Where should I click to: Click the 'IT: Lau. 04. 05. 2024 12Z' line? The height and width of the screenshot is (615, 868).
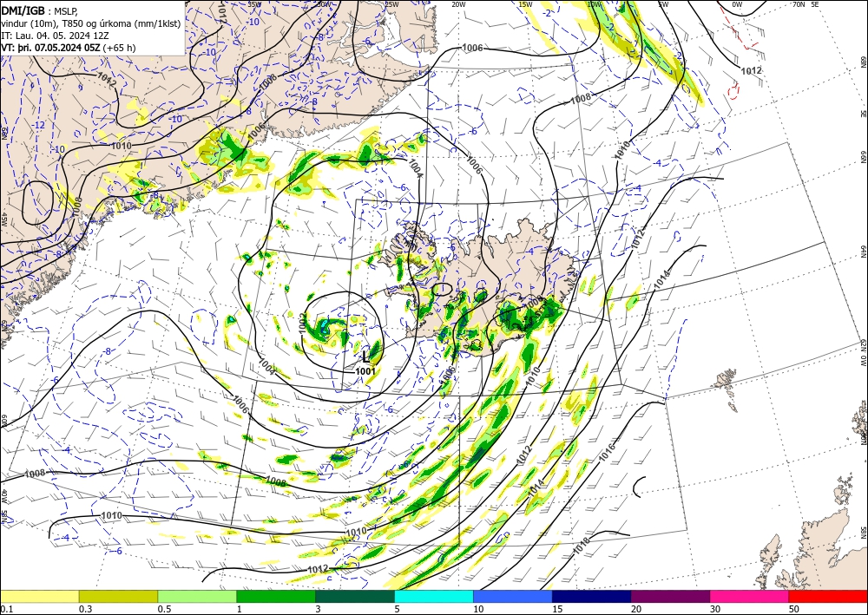(56, 35)
